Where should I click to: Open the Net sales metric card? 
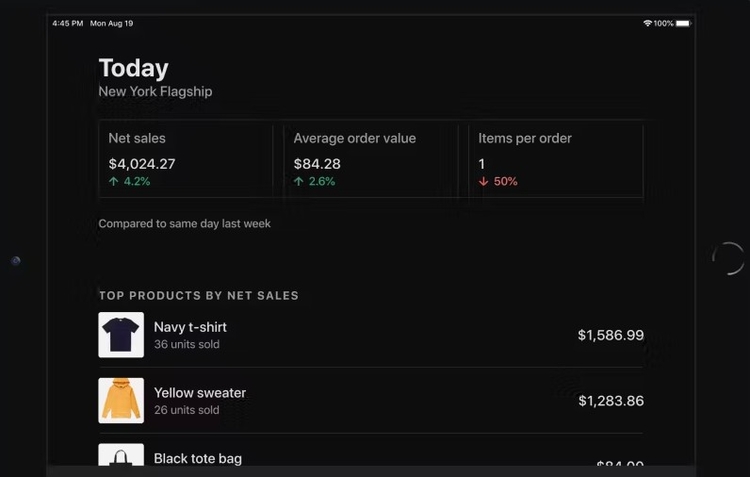[185, 160]
